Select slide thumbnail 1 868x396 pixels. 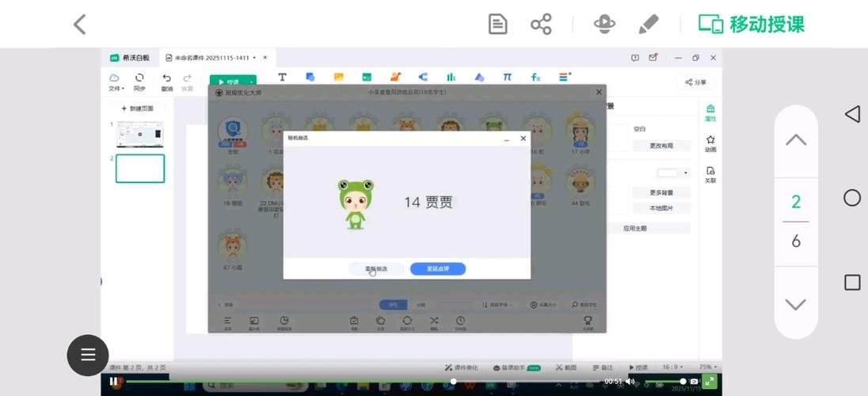click(x=140, y=135)
